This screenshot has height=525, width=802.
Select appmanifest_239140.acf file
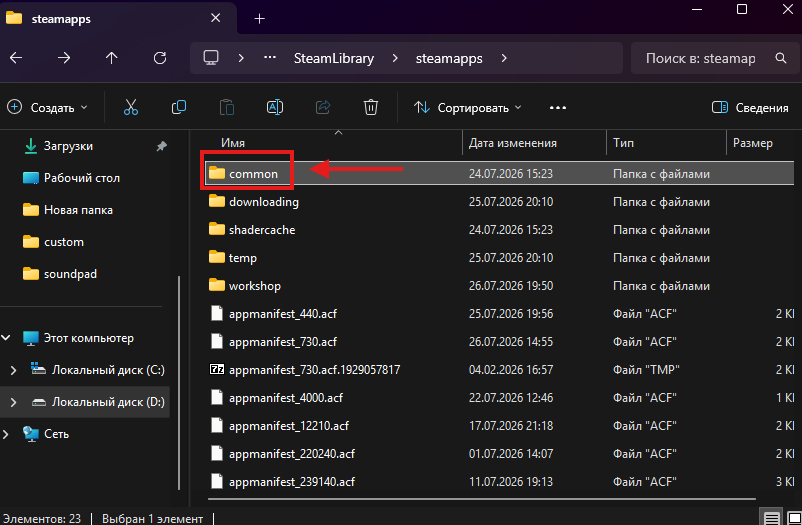coord(501,482)
